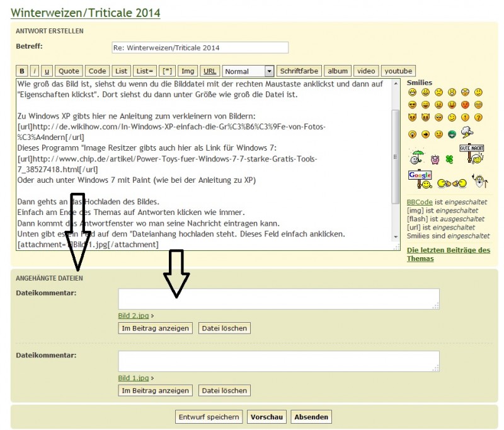Screen dimensions: 504x430
Task: Insert the pig smiley
Action: (x=435, y=161)
